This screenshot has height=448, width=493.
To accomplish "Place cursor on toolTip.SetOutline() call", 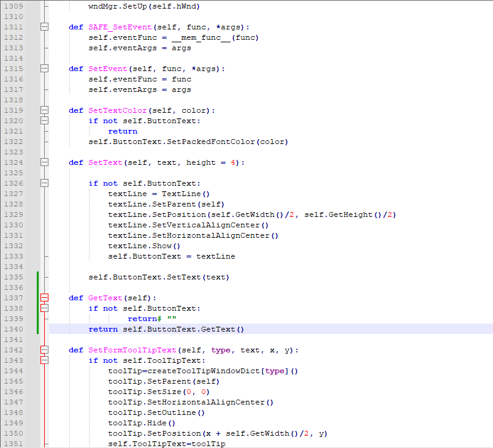I will 156,412.
